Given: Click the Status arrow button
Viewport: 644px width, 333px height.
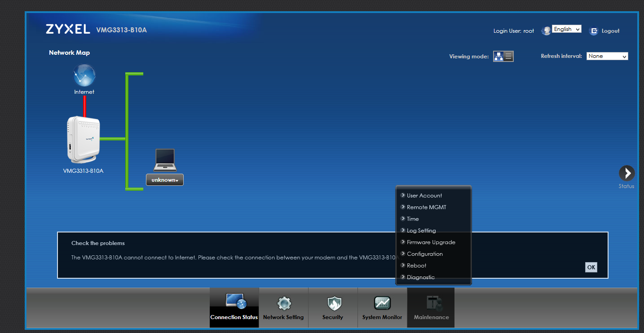Looking at the screenshot, I should point(626,173).
